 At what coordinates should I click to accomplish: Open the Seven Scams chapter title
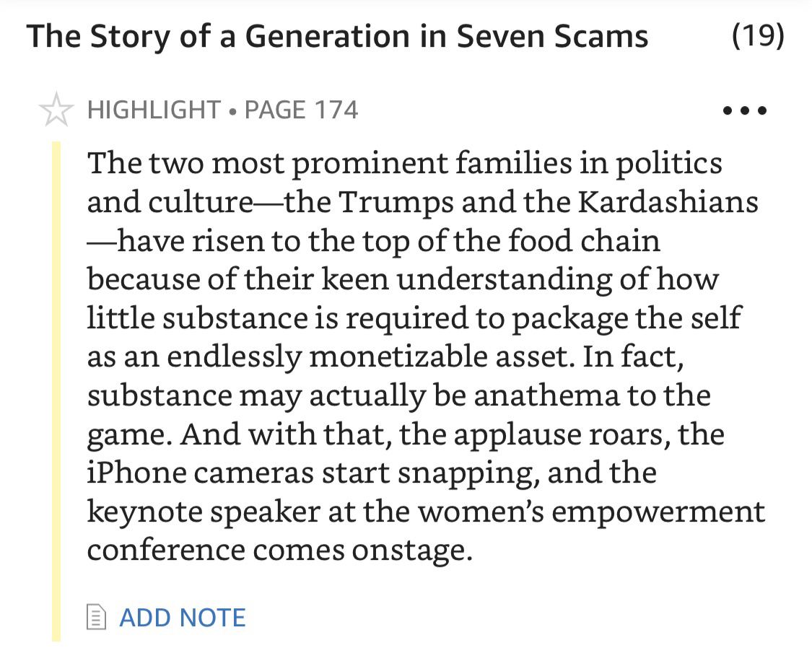(337, 36)
